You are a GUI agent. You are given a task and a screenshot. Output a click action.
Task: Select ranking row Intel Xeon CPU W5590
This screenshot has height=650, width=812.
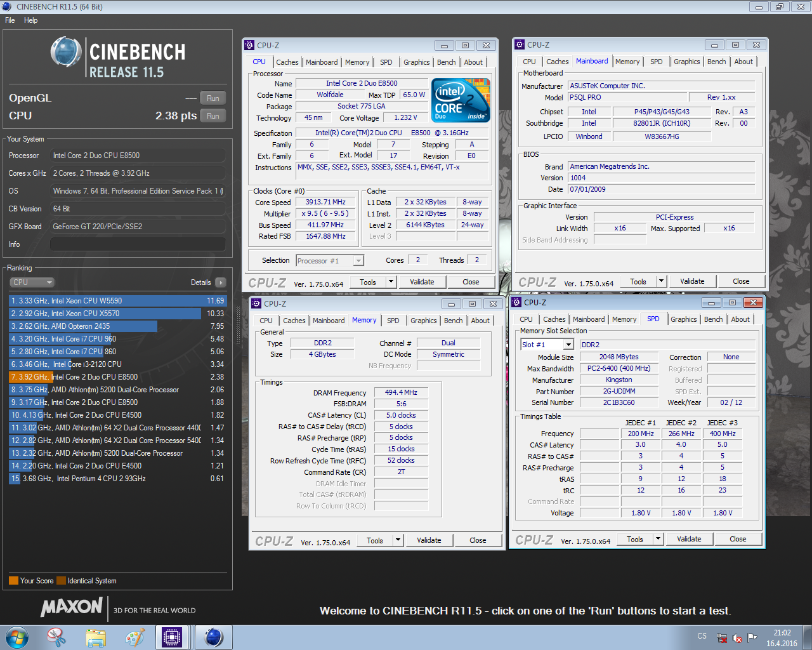click(x=117, y=301)
